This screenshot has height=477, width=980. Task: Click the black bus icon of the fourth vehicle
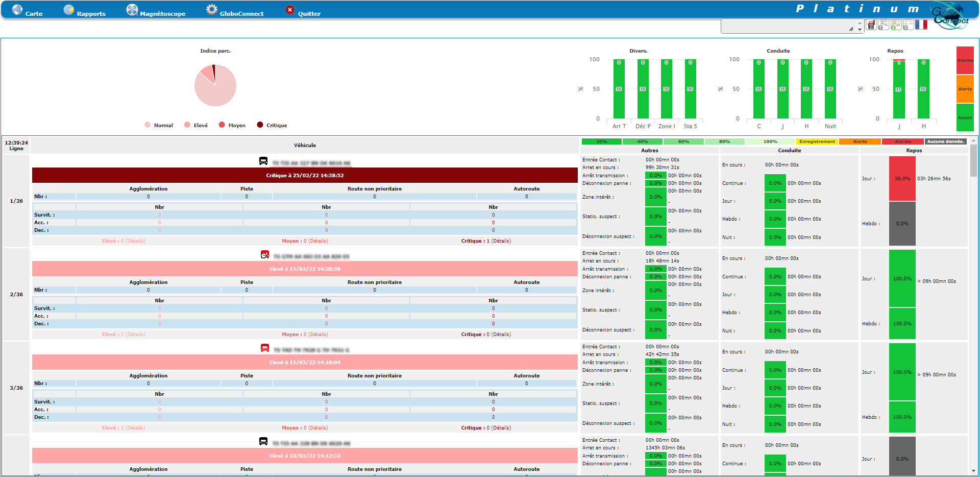tap(263, 442)
